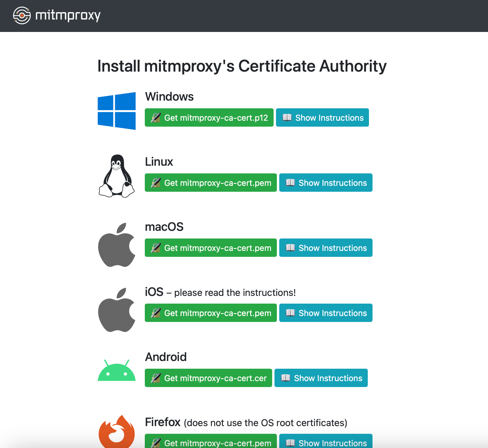The width and height of the screenshot is (488, 448).
Task: Get the Firefox mitmproxy-ca-cert.pem certificate
Action: pos(211,442)
